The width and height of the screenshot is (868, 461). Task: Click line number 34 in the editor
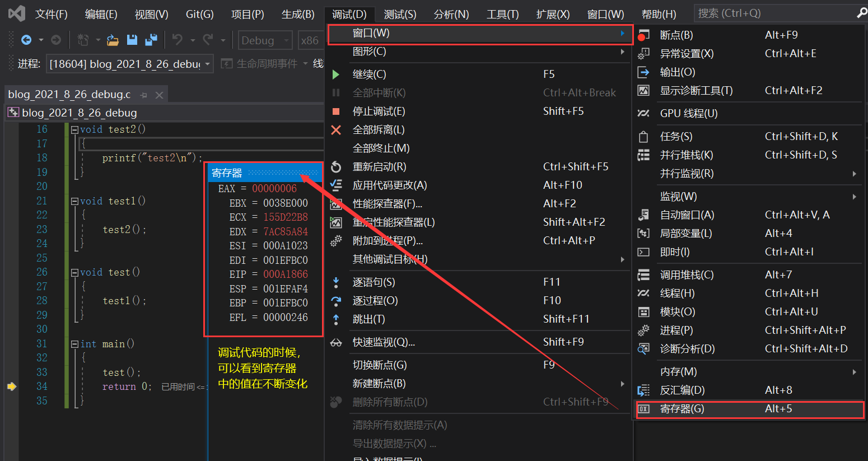(42, 387)
